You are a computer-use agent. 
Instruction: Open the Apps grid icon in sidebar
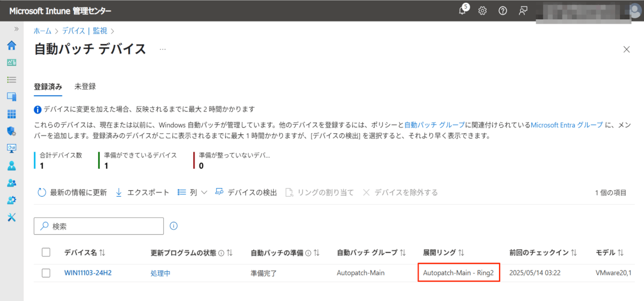click(11, 114)
